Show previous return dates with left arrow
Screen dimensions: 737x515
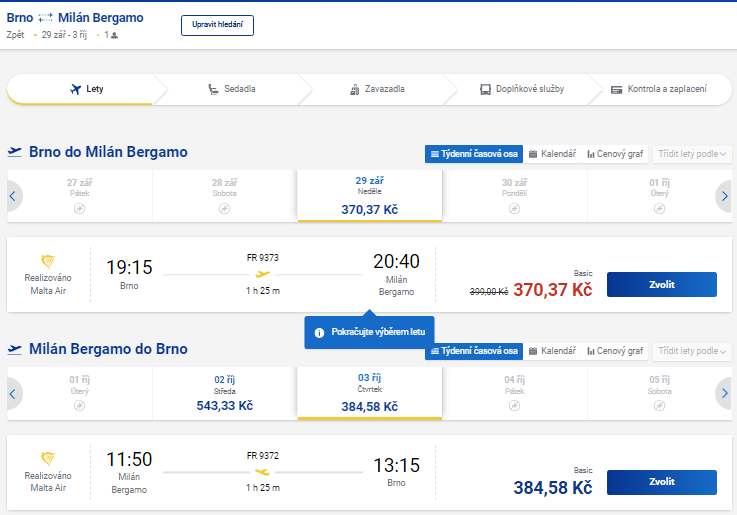click(13, 394)
